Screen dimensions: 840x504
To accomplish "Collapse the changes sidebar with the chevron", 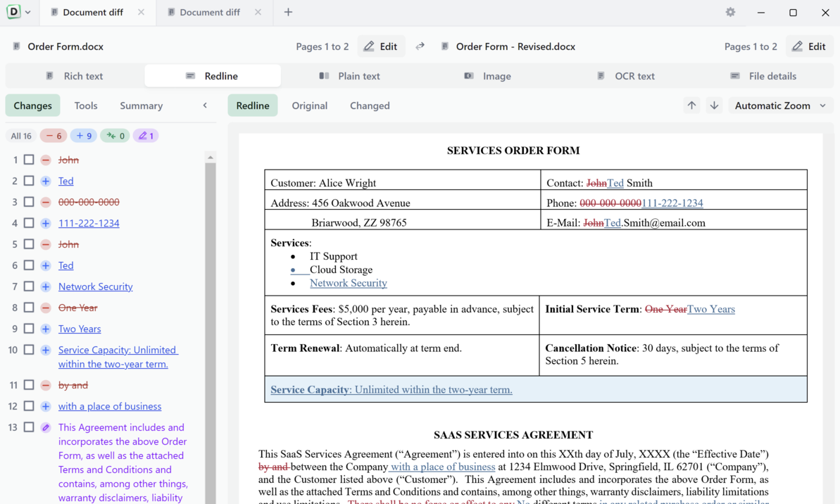I will [205, 106].
